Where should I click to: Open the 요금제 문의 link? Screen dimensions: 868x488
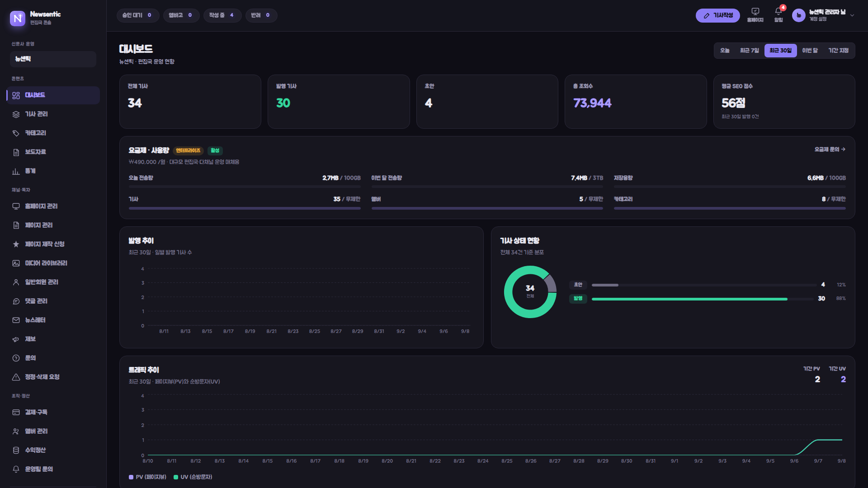coord(830,150)
